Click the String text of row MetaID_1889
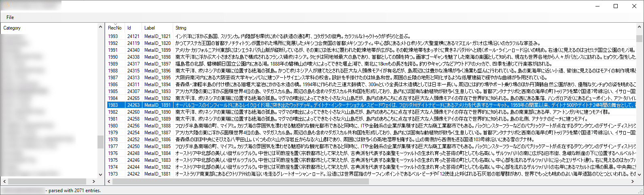 click(381, 119)
